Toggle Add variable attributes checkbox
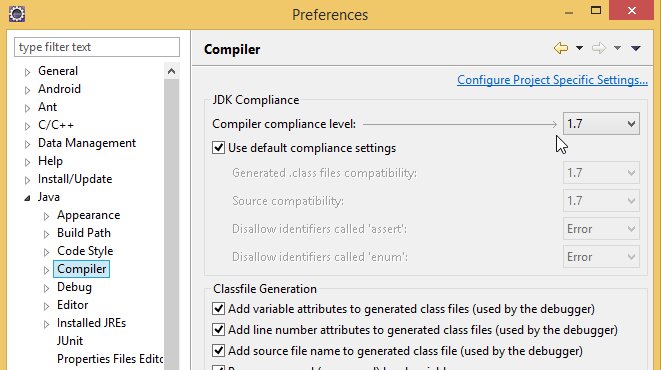 pos(218,309)
